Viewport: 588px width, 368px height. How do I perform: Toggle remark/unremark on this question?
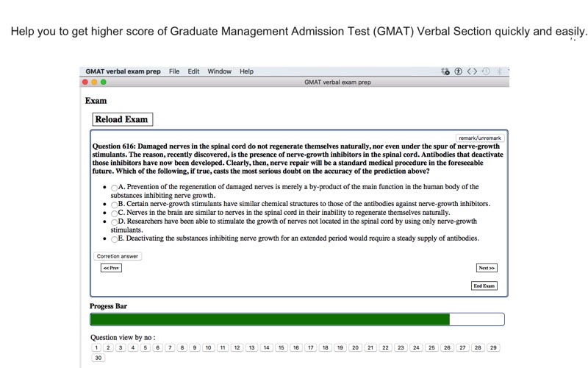click(x=480, y=138)
